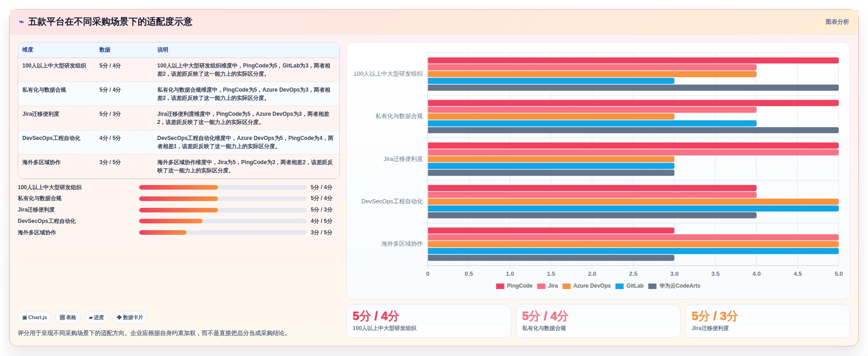Click the 海外多区域协作 progress bar
The width and height of the screenshot is (868, 356).
(223, 232)
